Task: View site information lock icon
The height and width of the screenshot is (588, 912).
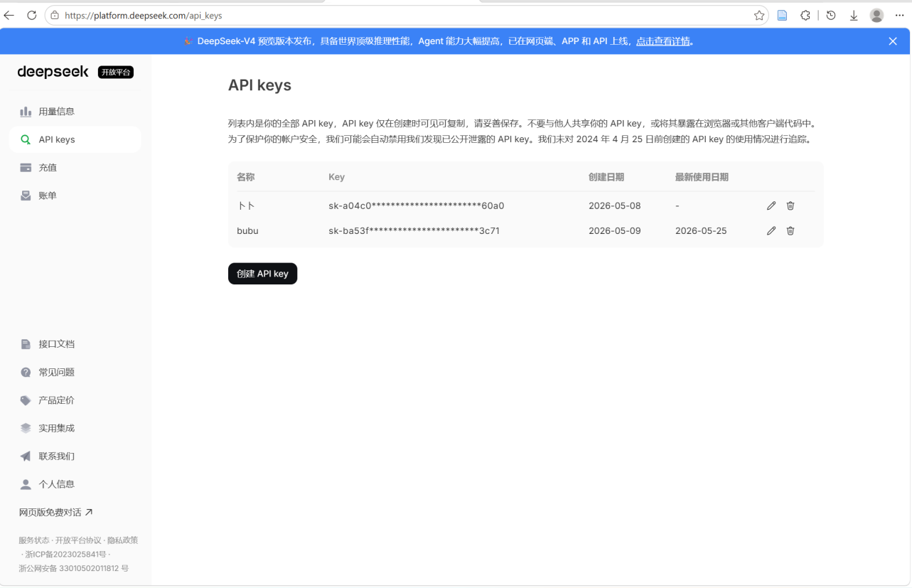Action: point(55,15)
